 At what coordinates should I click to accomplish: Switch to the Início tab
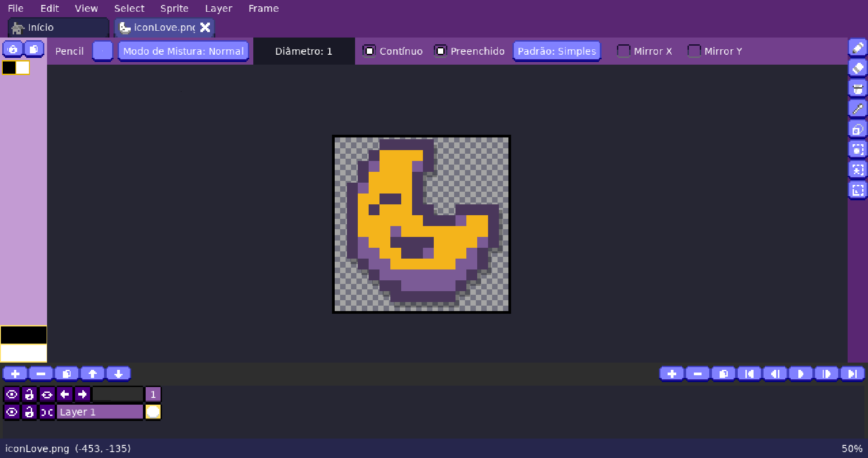(59, 28)
